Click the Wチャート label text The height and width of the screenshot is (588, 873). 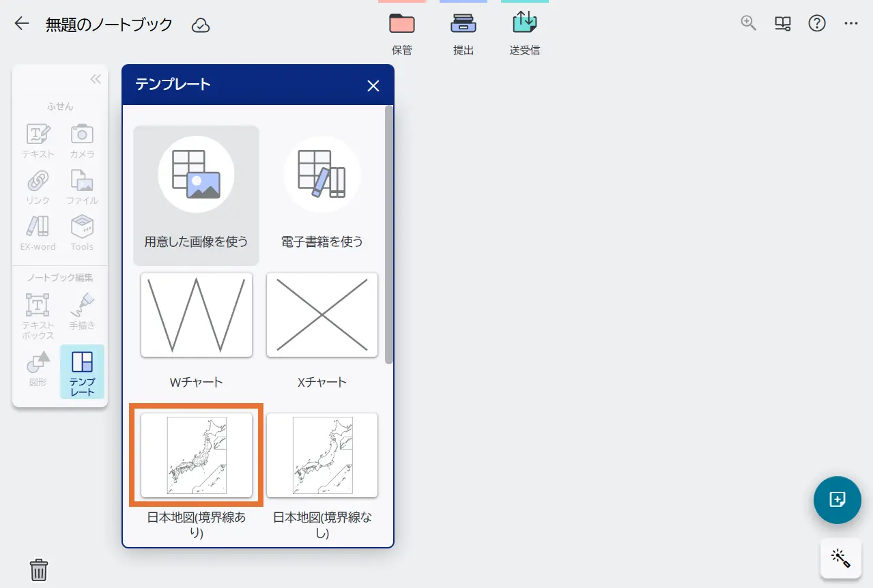pos(197,382)
